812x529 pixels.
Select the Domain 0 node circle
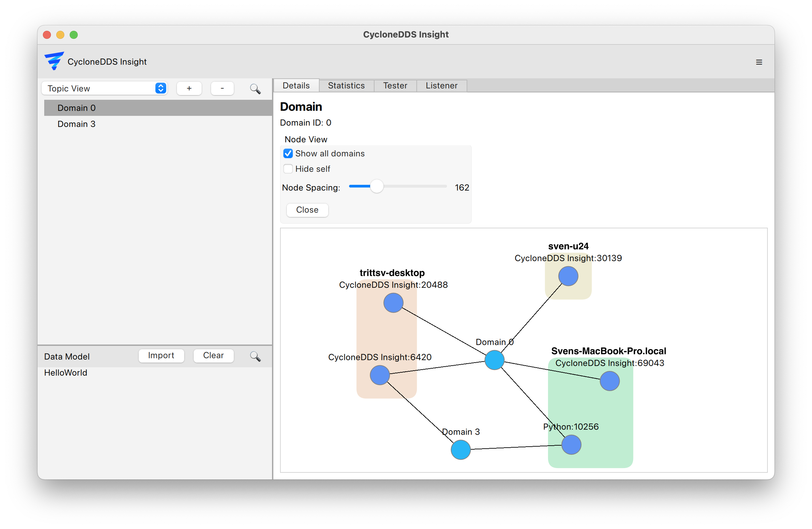tap(494, 360)
